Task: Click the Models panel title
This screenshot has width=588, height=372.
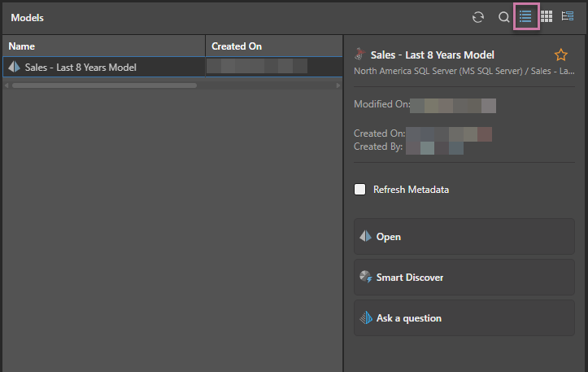Action: tap(28, 17)
